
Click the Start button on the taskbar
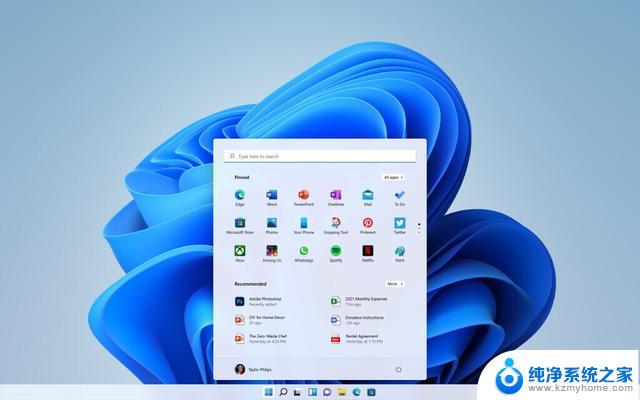pyautogui.click(x=269, y=392)
